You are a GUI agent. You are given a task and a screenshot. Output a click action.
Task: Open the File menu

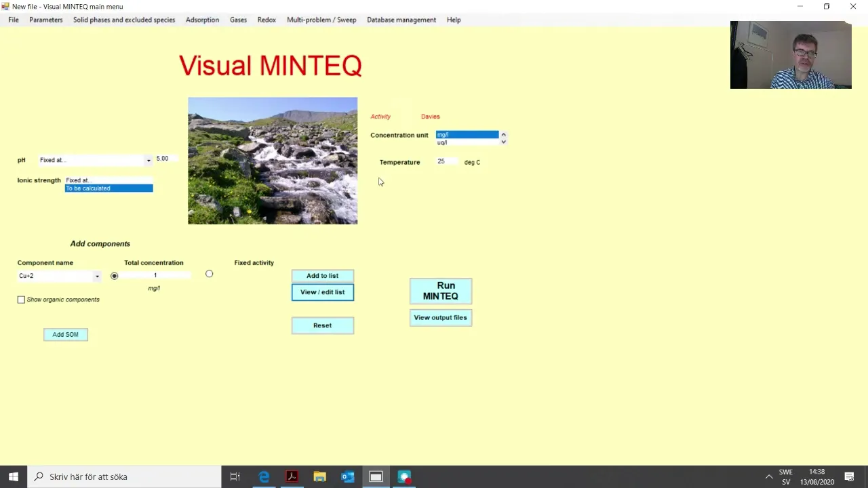click(x=14, y=20)
